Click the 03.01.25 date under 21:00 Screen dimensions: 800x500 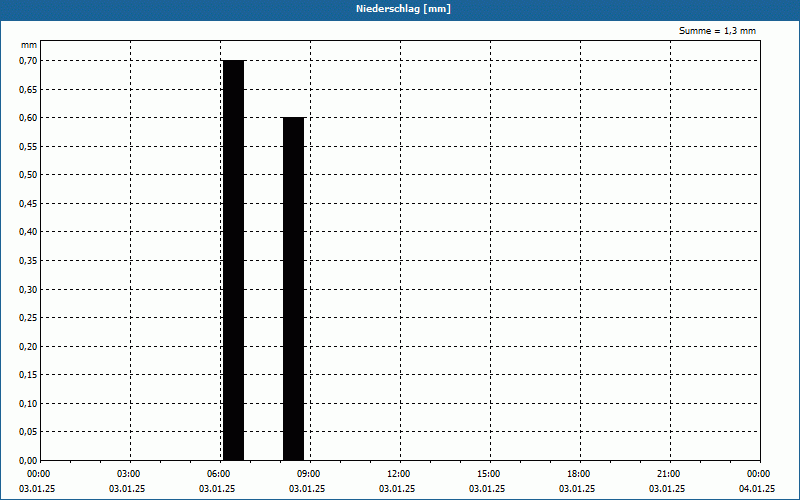pyautogui.click(x=667, y=489)
